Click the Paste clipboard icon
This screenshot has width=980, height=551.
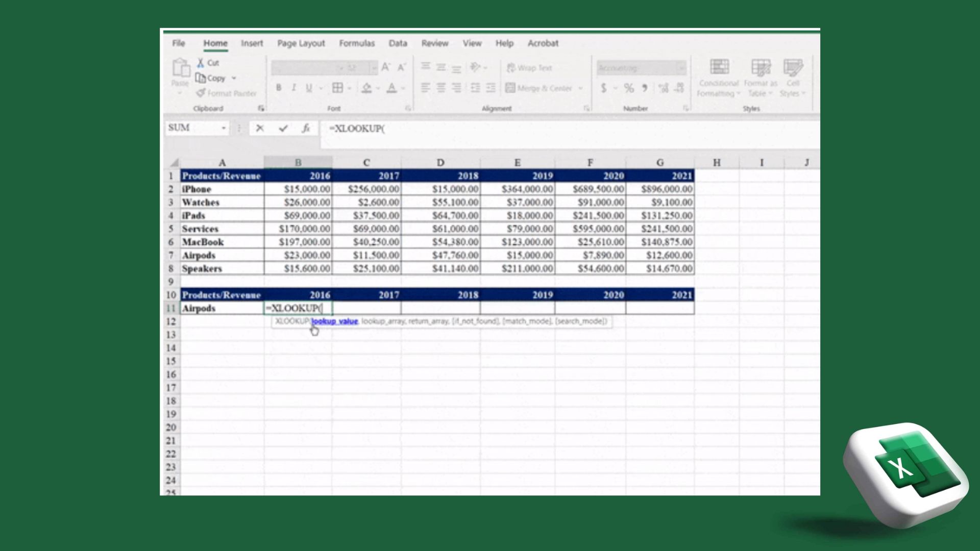point(180,67)
